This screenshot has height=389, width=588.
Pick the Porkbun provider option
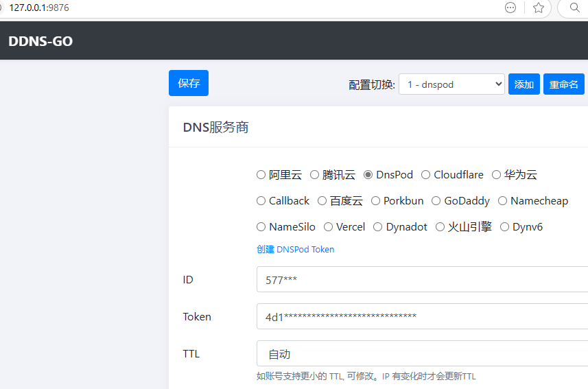tap(375, 201)
